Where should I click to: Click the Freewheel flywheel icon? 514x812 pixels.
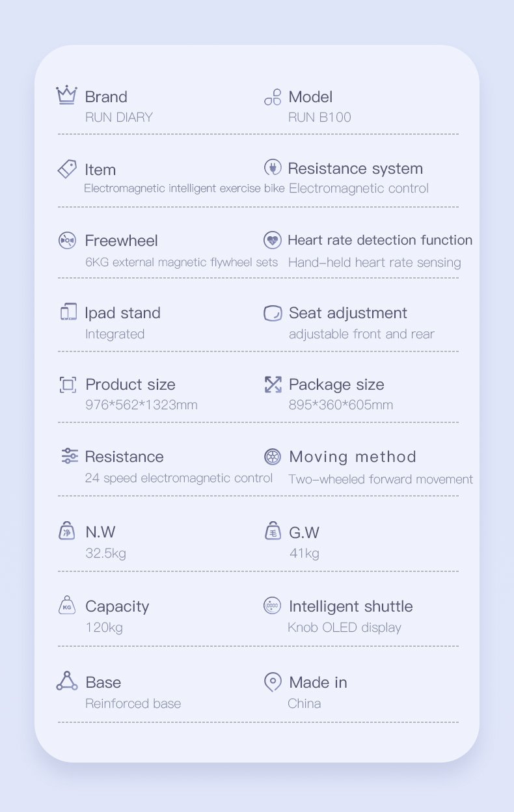pos(67,240)
